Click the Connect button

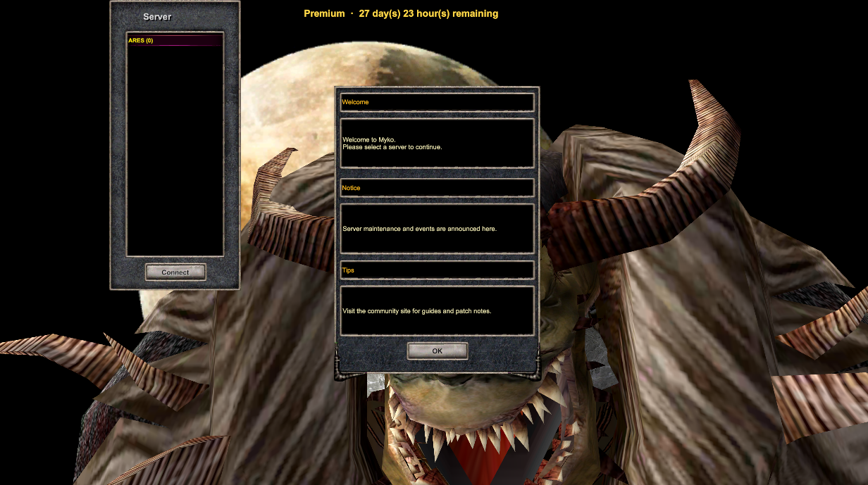pos(175,272)
